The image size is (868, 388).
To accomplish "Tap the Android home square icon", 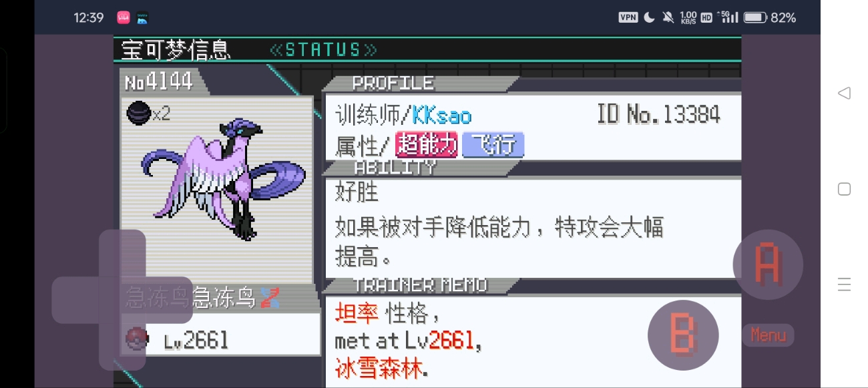I will click(844, 189).
